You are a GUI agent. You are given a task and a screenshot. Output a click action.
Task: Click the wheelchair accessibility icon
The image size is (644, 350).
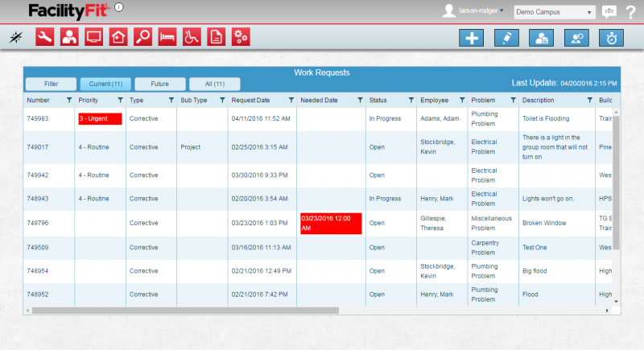click(192, 37)
